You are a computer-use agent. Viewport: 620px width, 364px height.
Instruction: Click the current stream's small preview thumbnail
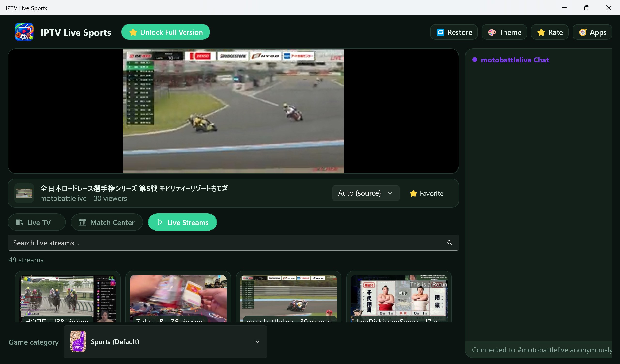coord(24,193)
